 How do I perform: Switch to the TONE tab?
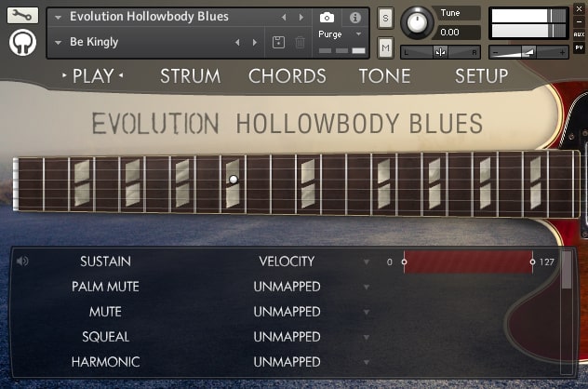[385, 76]
